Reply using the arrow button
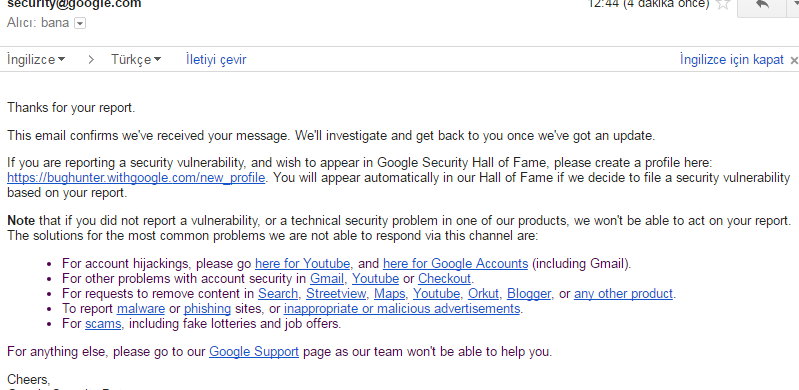Viewport: 799px width, 390px height. click(x=762, y=6)
